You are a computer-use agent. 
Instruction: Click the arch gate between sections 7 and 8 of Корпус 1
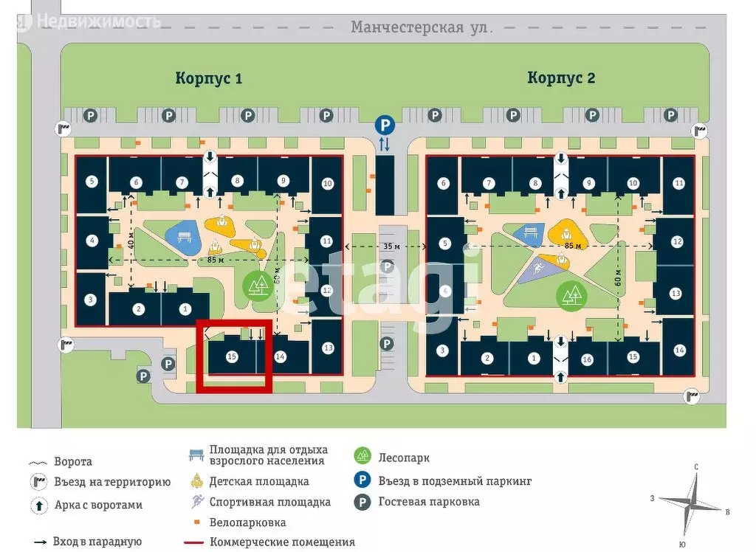click(x=210, y=174)
